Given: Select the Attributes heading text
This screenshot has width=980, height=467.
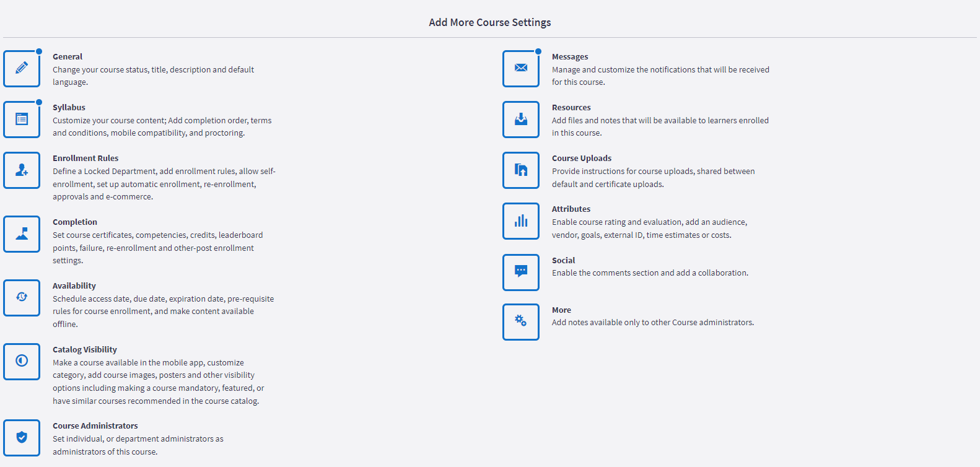Looking at the screenshot, I should tap(571, 209).
